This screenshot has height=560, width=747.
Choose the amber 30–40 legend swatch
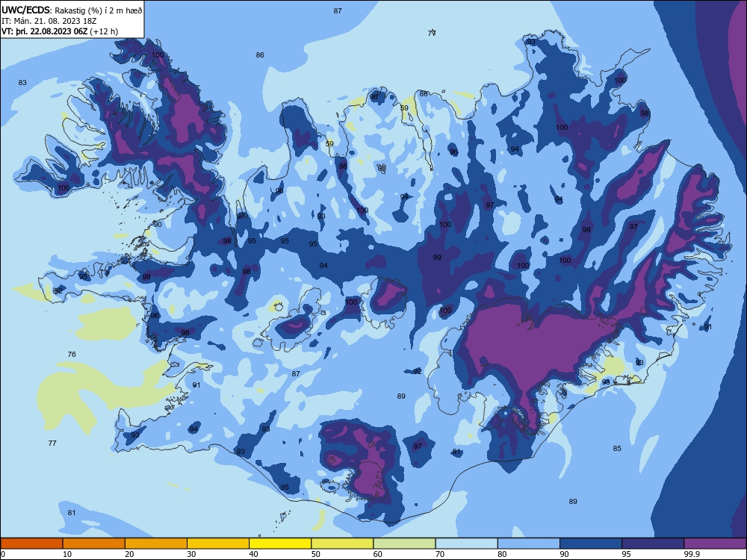click(x=218, y=544)
